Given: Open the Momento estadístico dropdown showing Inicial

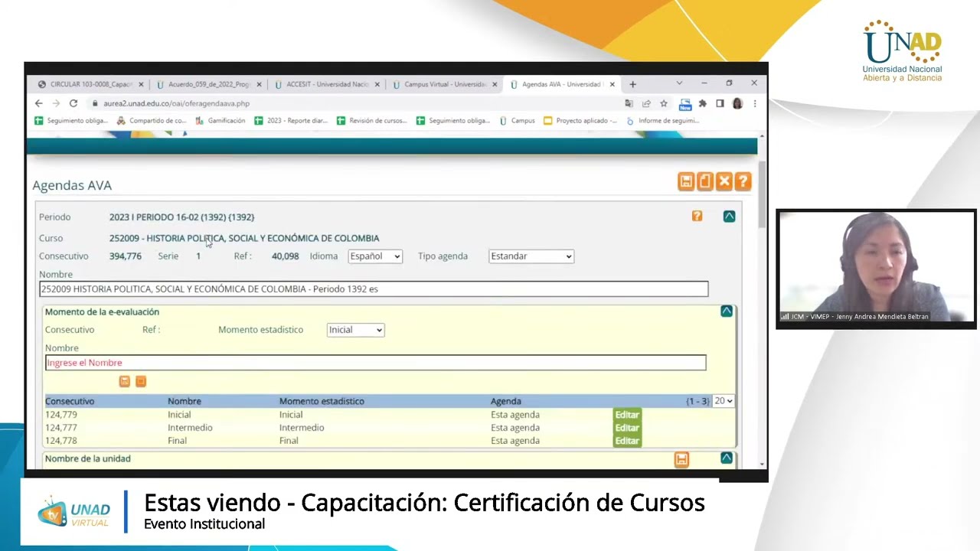Looking at the screenshot, I should click(355, 330).
